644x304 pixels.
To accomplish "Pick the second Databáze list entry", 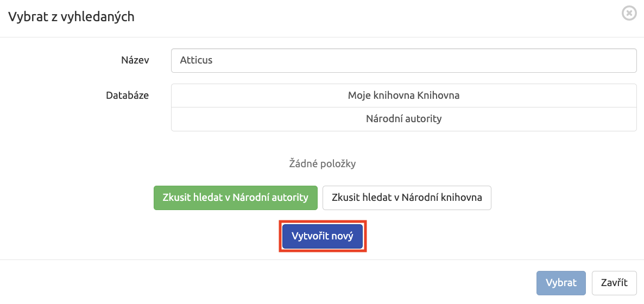I will click(404, 119).
